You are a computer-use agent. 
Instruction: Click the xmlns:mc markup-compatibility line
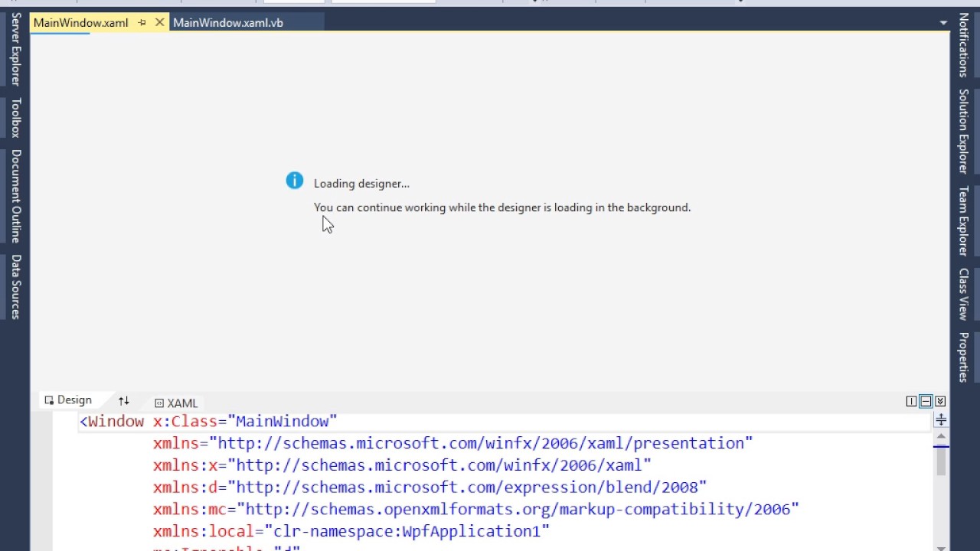pos(475,510)
